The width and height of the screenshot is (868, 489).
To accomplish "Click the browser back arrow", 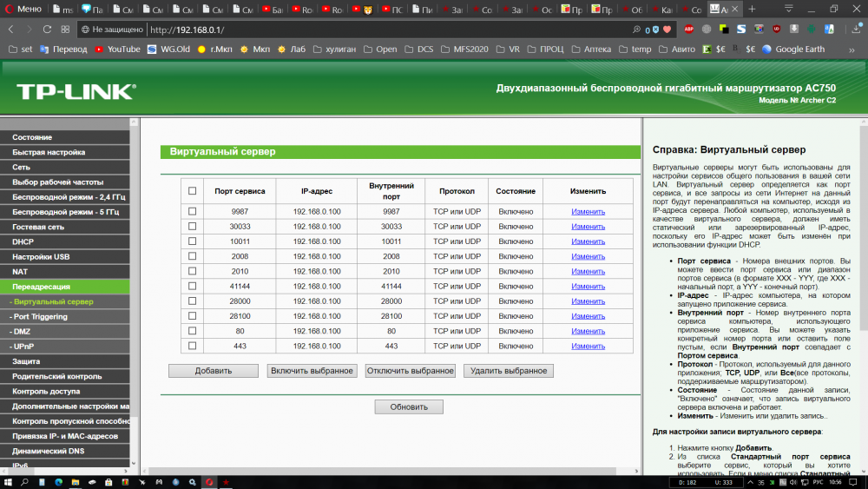I will (10, 29).
